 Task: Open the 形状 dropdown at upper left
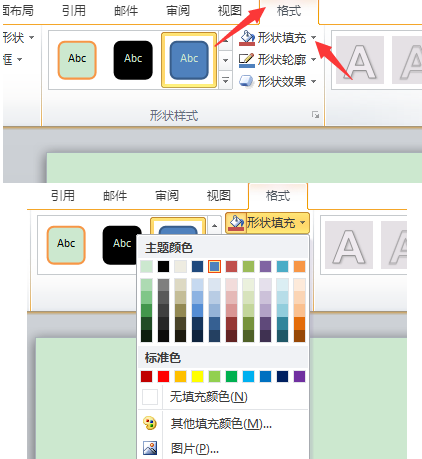[x=18, y=37]
